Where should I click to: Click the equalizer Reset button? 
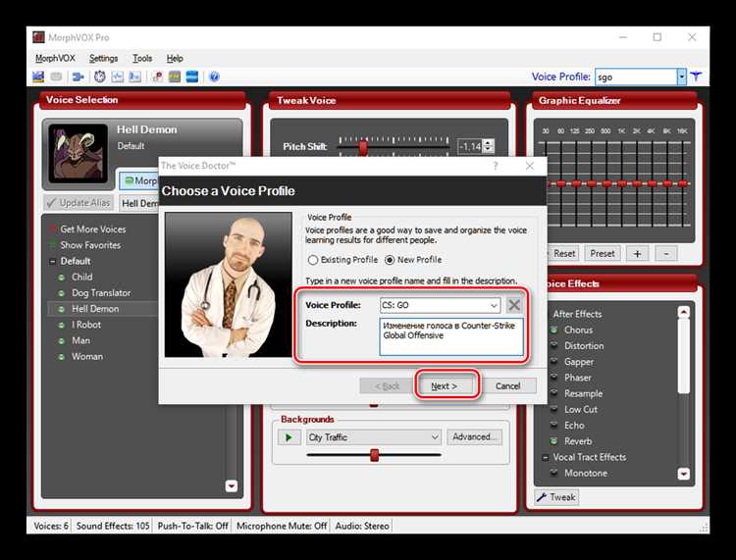(562, 254)
